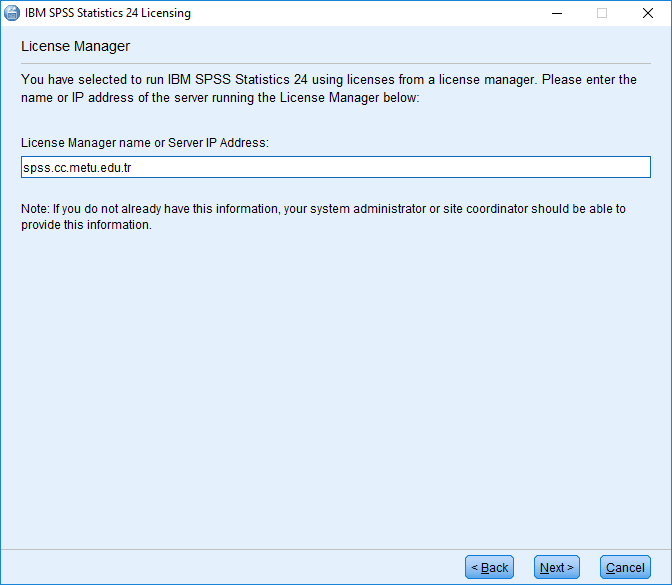Image resolution: width=672 pixels, height=585 pixels.
Task: Return to previous step with Back button
Action: 489,567
